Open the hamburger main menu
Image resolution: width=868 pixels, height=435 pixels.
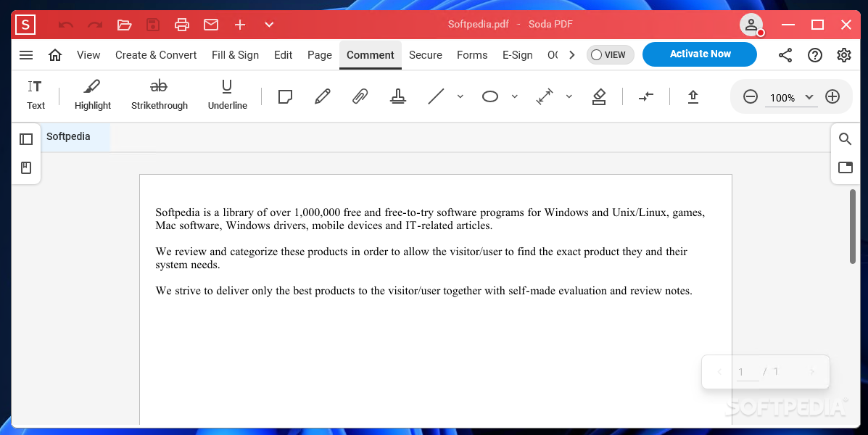coord(26,55)
